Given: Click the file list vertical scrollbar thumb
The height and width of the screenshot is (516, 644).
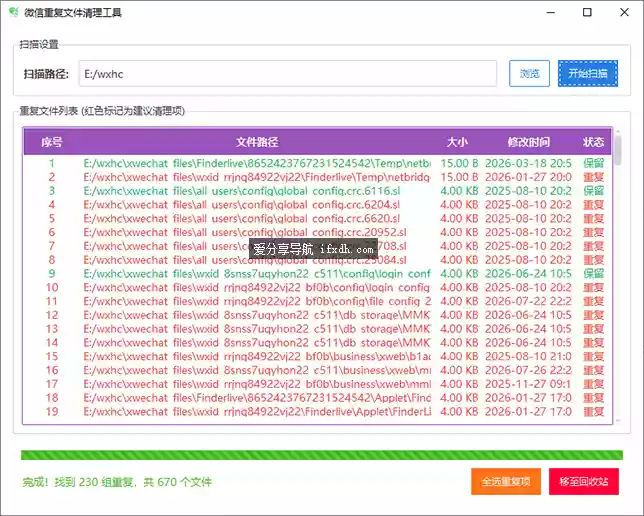Looking at the screenshot, I should 618,150.
